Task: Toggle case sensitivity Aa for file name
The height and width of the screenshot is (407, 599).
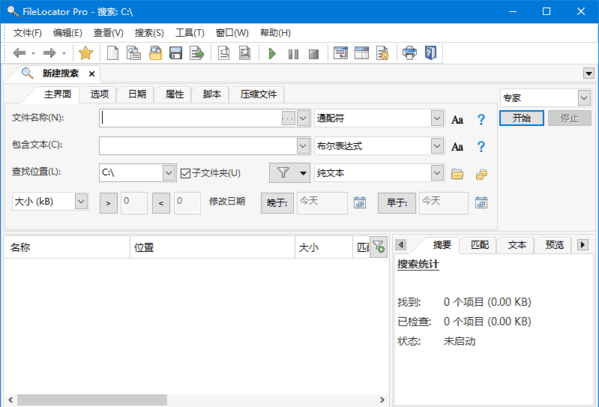Action: tap(457, 120)
